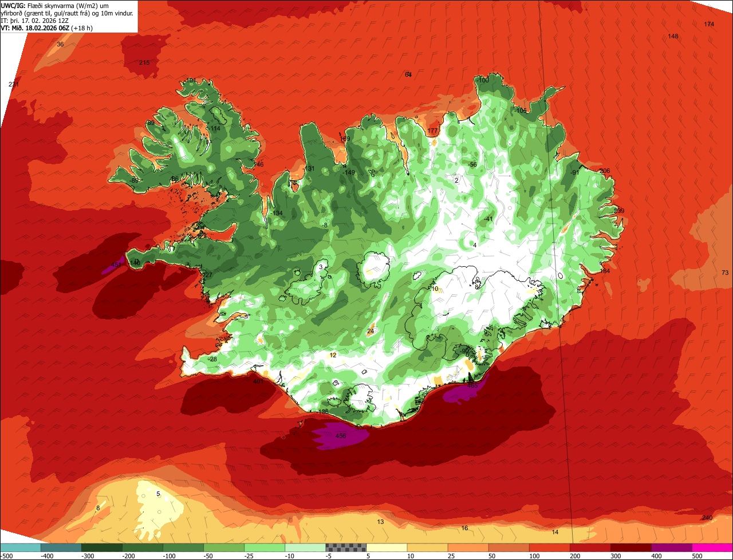Click the legend scale label '-500'

(7, 555)
